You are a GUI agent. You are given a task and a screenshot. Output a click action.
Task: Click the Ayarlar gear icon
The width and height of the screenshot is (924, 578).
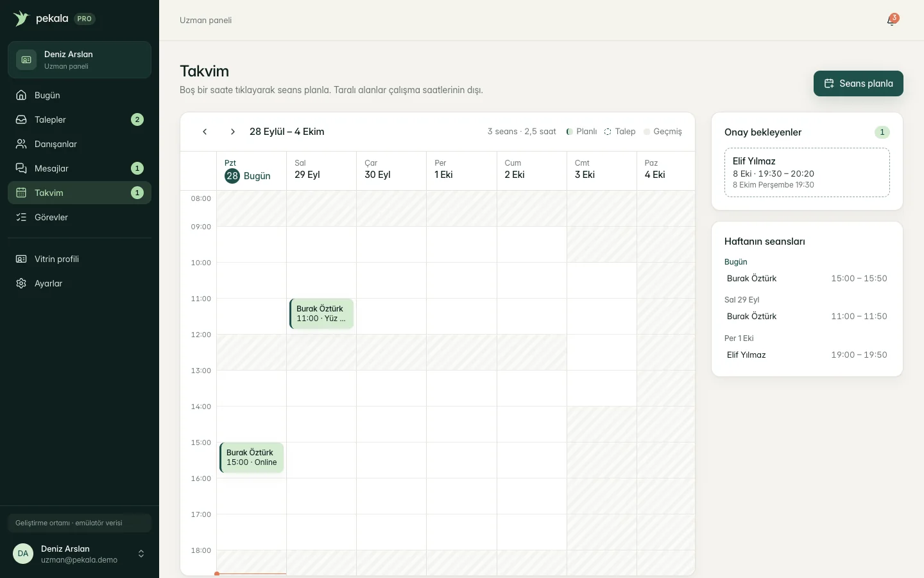21,283
